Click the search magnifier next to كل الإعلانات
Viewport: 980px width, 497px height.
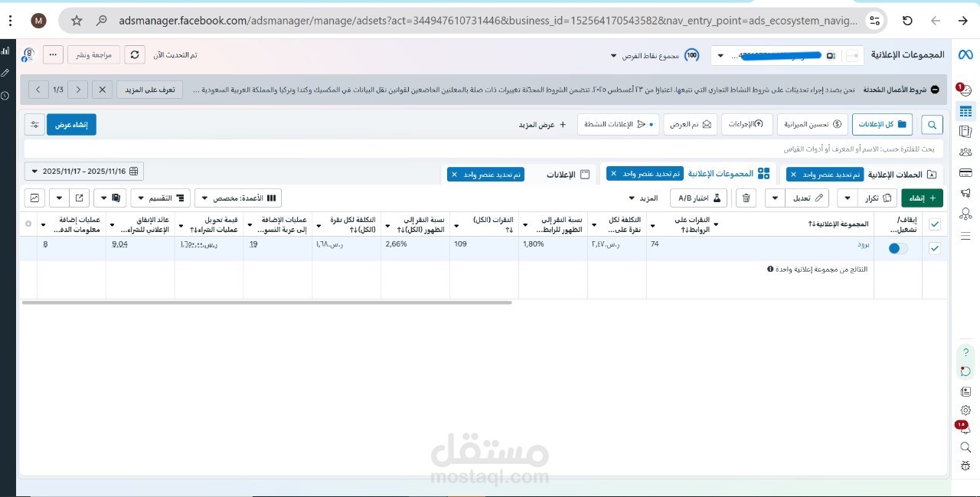coord(932,124)
